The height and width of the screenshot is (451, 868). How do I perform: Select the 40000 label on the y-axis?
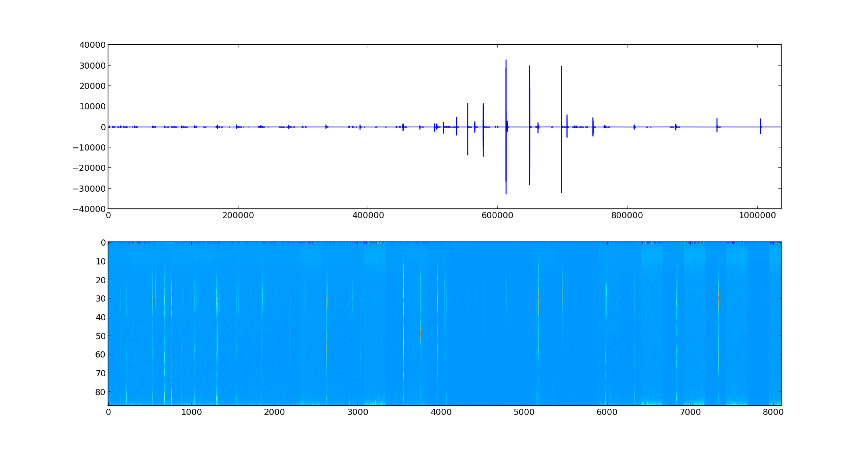[93, 45]
